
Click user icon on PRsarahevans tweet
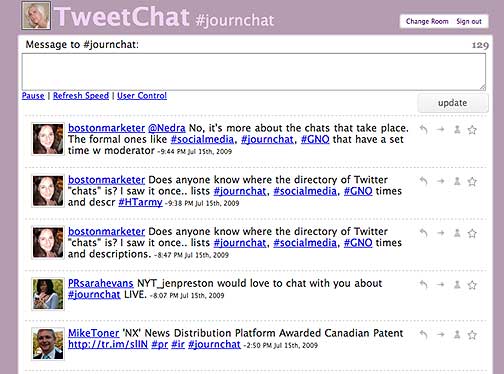coord(457,284)
